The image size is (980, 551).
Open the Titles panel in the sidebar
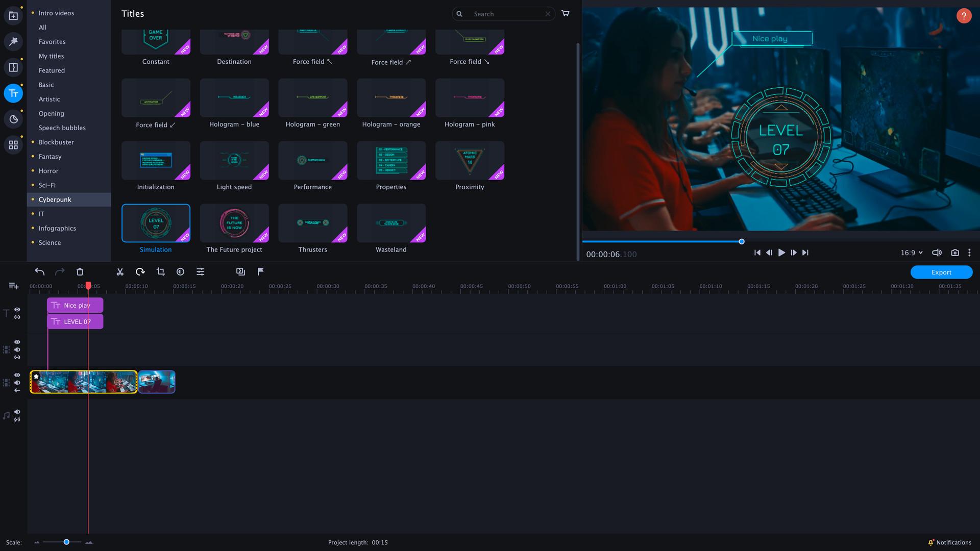point(13,93)
